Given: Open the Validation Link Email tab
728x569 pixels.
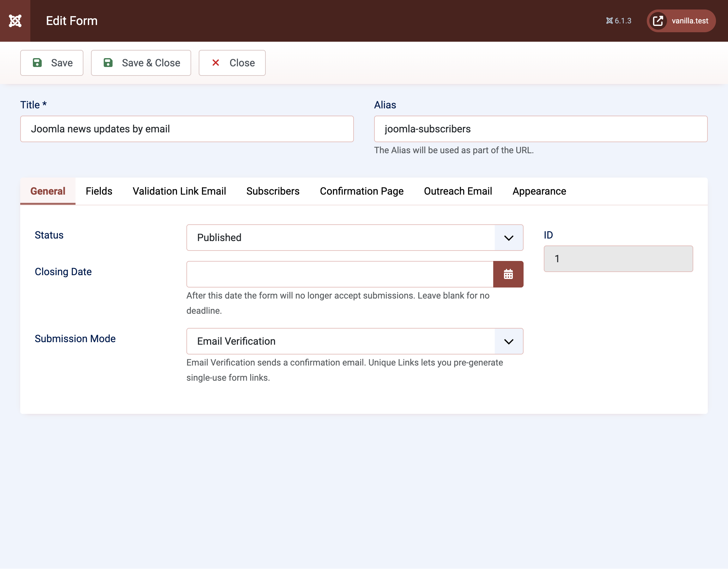Looking at the screenshot, I should coord(179,191).
